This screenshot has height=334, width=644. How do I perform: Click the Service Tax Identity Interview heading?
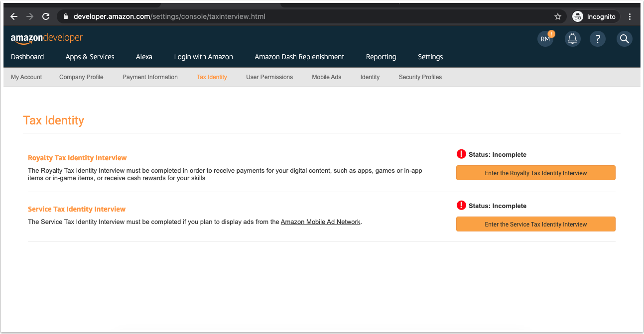[x=77, y=209]
